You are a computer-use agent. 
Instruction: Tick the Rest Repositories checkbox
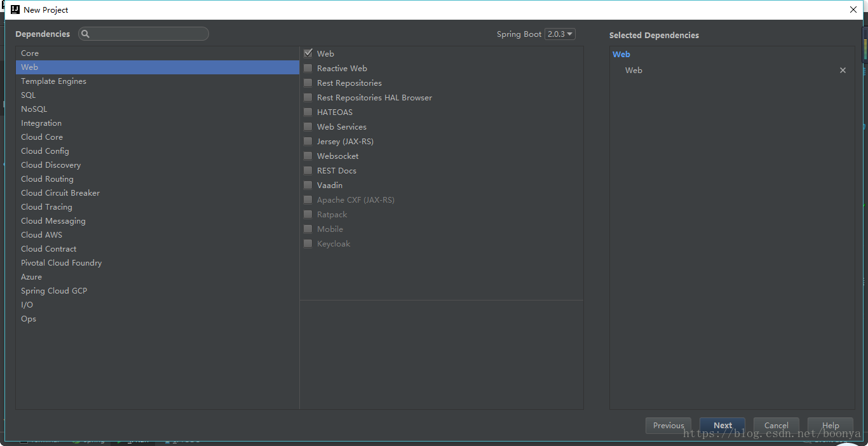pos(308,83)
